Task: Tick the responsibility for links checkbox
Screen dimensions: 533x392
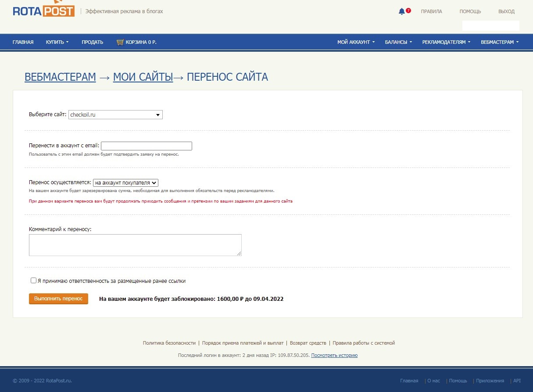Action: point(34,281)
